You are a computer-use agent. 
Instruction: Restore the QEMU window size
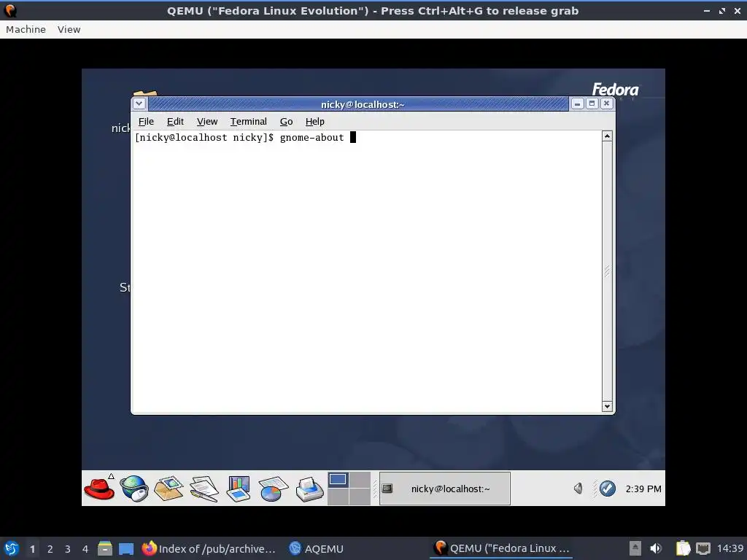pyautogui.click(x=722, y=10)
